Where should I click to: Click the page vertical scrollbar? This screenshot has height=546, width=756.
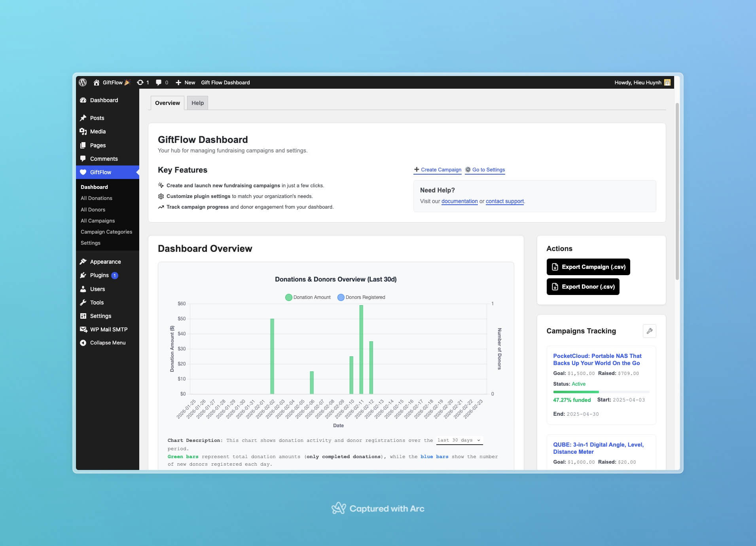pyautogui.click(x=677, y=192)
